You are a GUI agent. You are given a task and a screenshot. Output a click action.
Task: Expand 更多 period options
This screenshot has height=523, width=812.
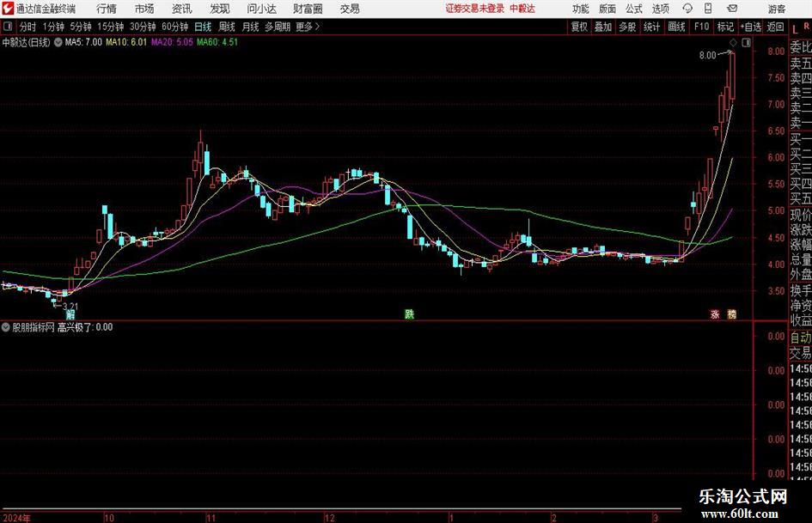tap(308, 27)
